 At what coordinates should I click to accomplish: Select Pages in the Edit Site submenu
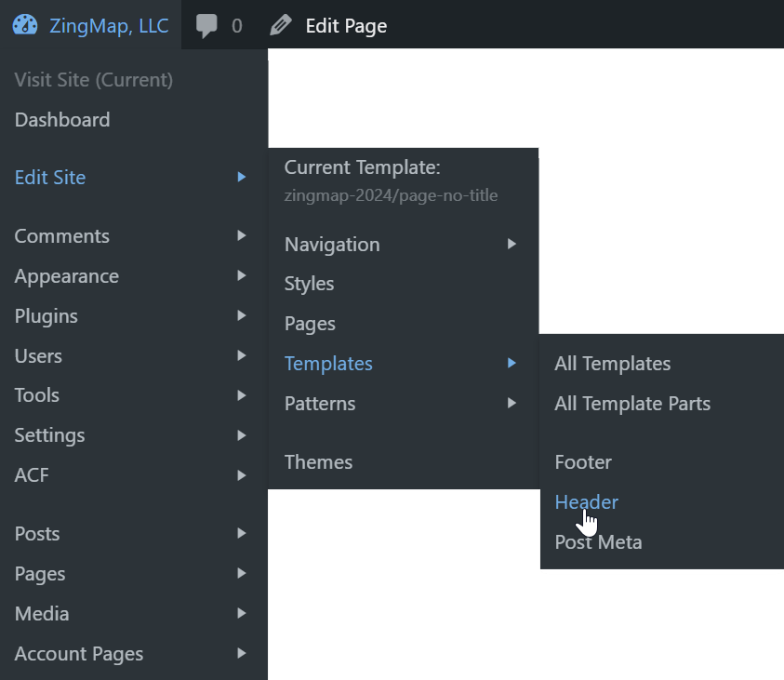pyautogui.click(x=310, y=324)
